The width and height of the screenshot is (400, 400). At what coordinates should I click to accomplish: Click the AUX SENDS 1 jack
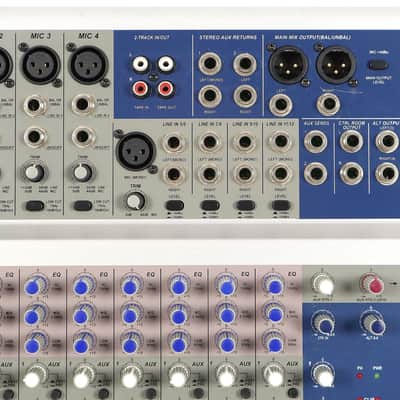[x=316, y=141]
